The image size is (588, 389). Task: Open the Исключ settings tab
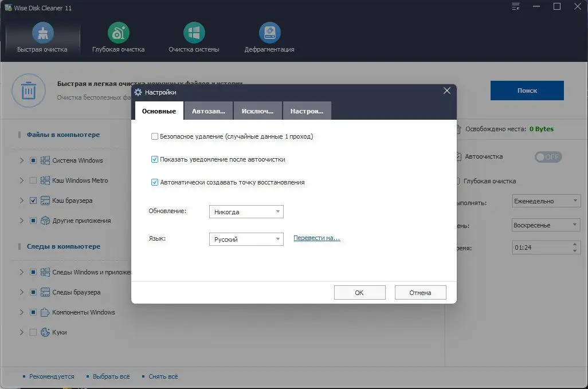pyautogui.click(x=257, y=111)
